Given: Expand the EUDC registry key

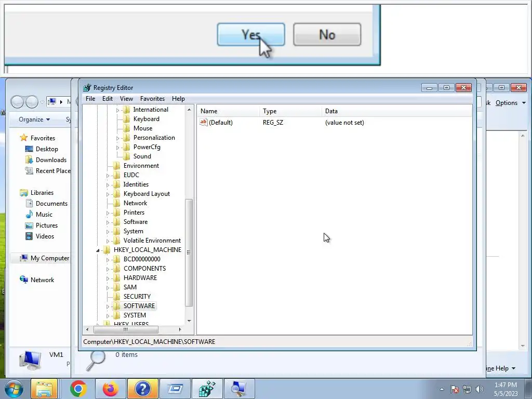Looking at the screenshot, I should 108,176.
